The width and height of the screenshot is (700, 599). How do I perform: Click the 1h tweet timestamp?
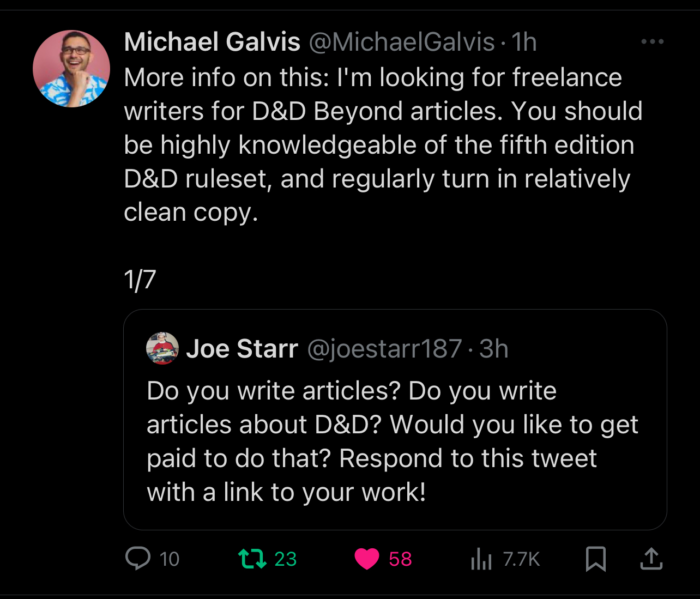(524, 42)
